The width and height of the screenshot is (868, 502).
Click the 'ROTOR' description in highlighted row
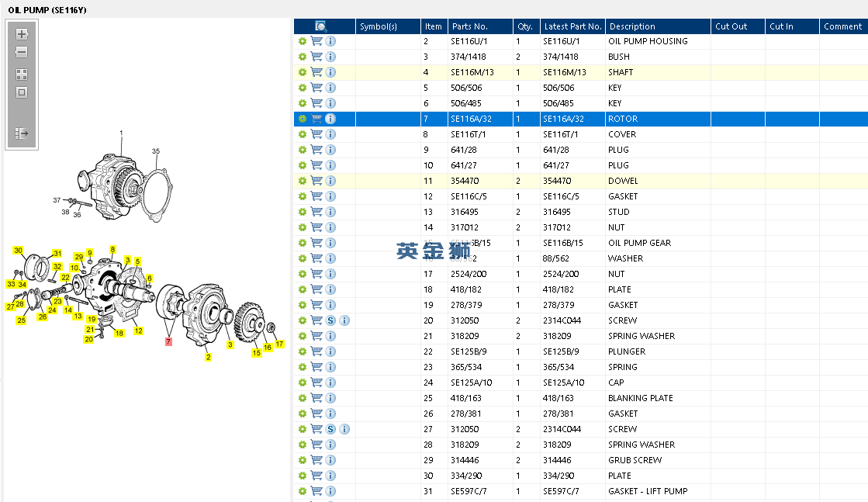(623, 119)
